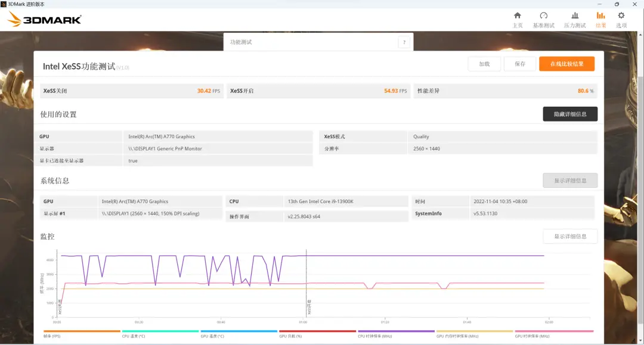Toggle the pink GPU 时钟频率 legend
Viewport: 644px width, 345px height.
pyautogui.click(x=554, y=331)
